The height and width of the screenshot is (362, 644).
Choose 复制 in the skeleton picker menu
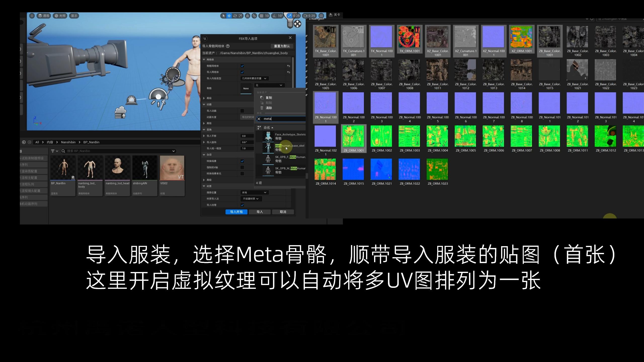click(269, 98)
